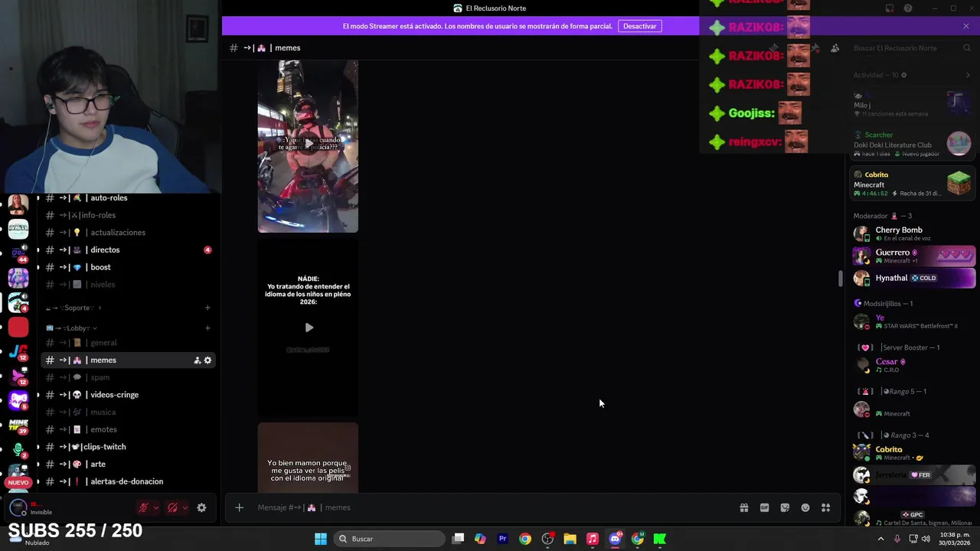The height and width of the screenshot is (551, 980).
Task: Select member Cesar under Server Booster
Action: pos(913,365)
